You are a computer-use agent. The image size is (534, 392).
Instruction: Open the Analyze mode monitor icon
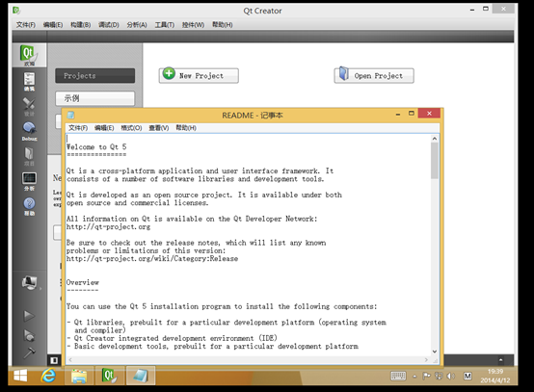[x=29, y=181]
